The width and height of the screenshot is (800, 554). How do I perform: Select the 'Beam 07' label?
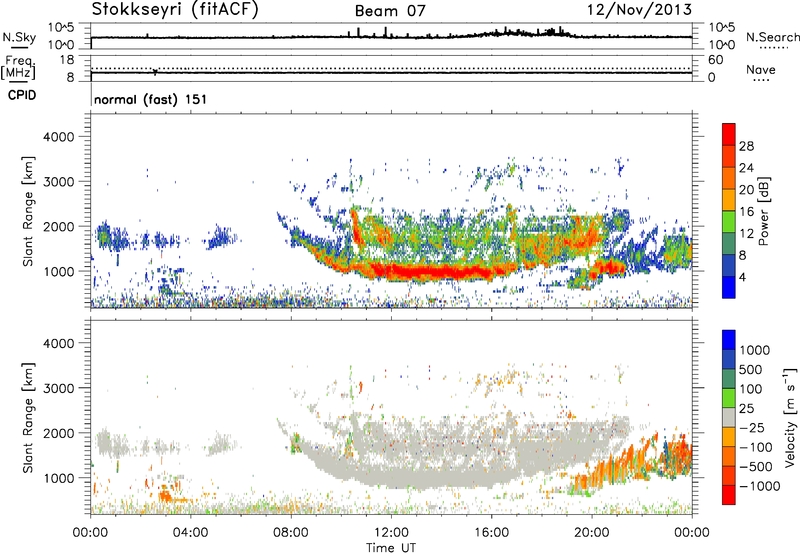[x=390, y=11]
